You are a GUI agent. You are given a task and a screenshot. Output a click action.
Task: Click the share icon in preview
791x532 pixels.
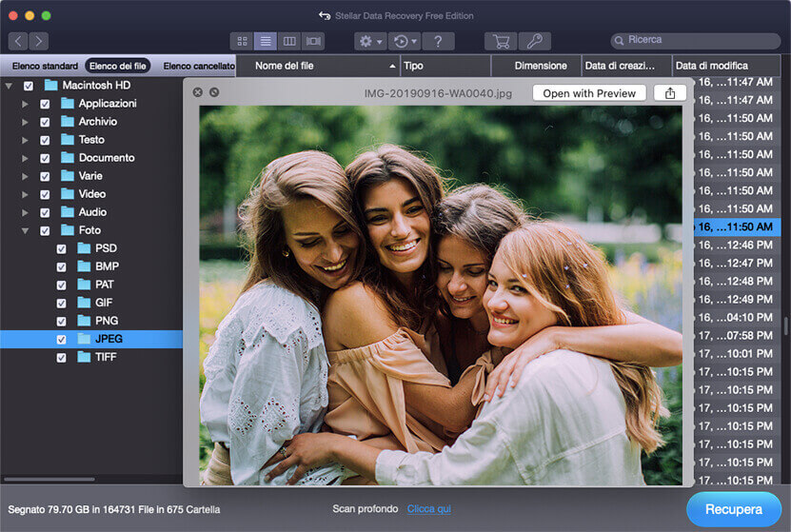coord(670,93)
